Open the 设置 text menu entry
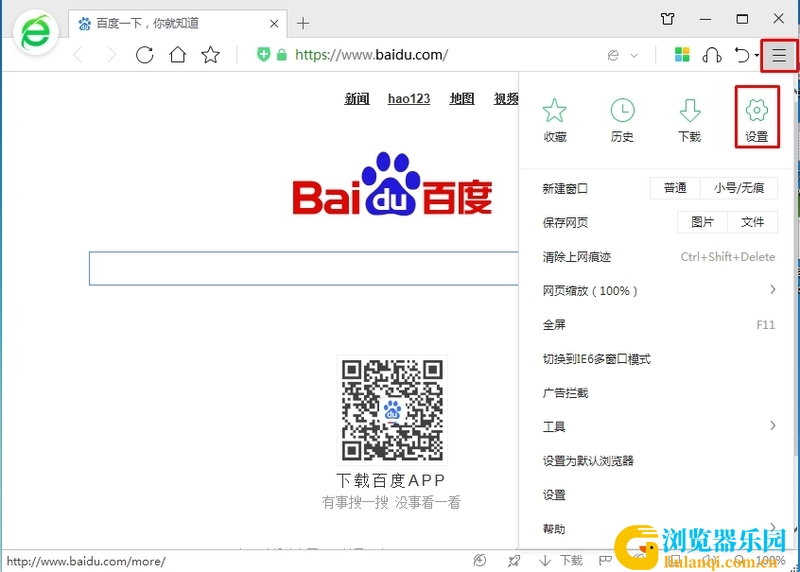This screenshot has height=572, width=800. tap(658, 495)
